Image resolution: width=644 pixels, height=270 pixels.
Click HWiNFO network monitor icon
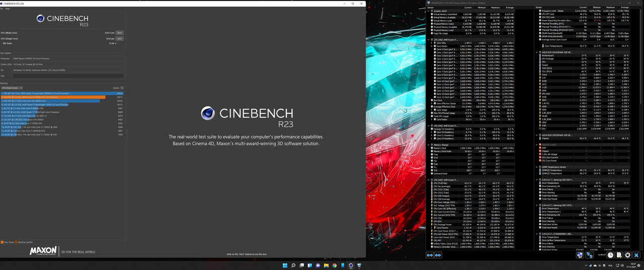pos(580,255)
